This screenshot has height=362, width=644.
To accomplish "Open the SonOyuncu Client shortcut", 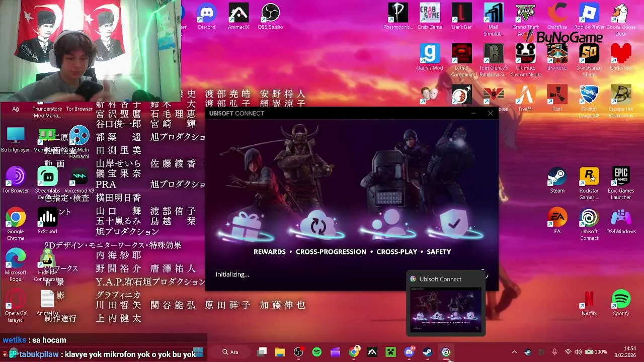I will pyautogui.click(x=589, y=60).
